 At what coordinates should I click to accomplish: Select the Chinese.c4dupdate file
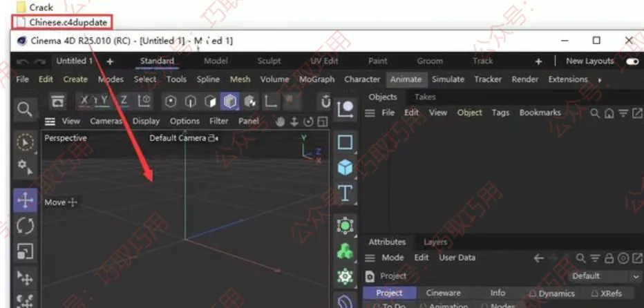[x=62, y=23]
